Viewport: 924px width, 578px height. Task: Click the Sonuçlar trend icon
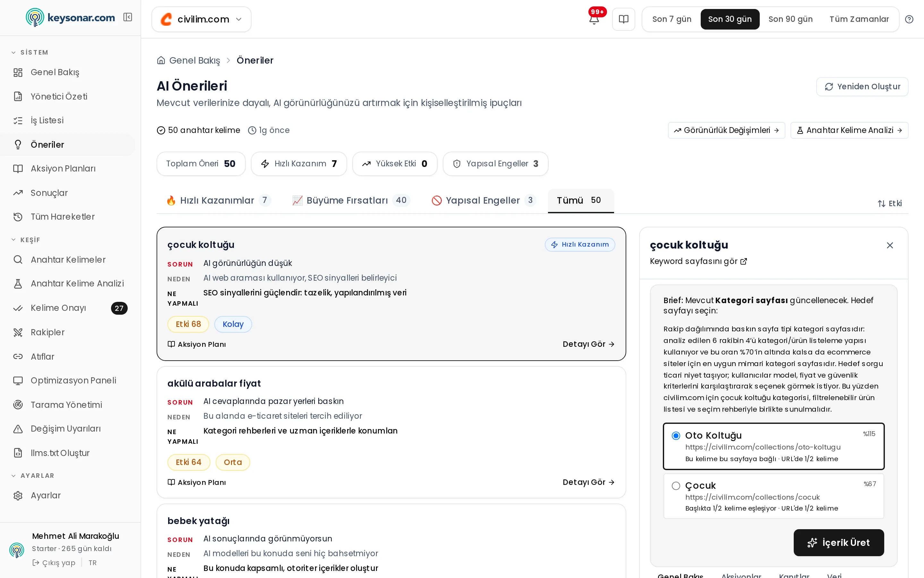click(18, 193)
